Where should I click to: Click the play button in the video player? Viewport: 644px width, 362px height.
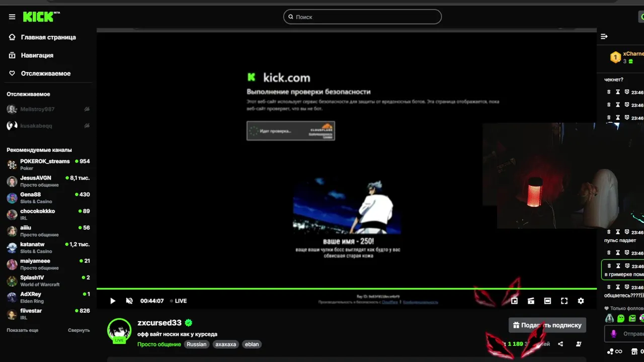coord(113,301)
